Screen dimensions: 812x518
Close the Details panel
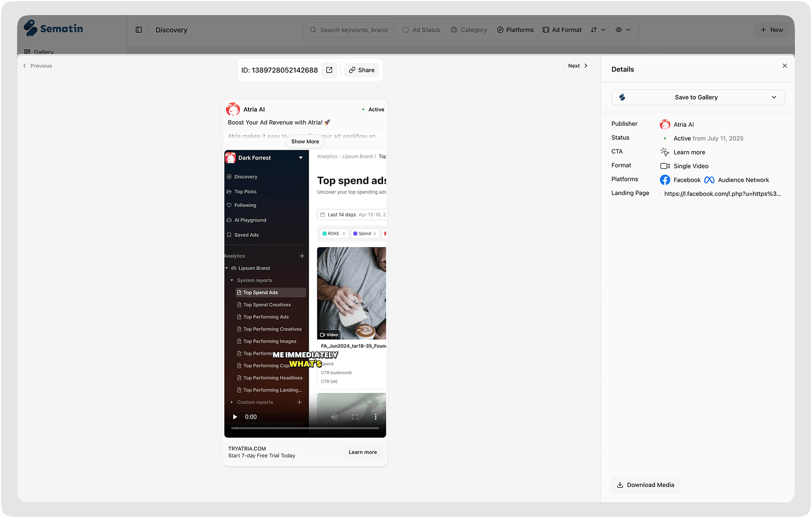tap(785, 66)
